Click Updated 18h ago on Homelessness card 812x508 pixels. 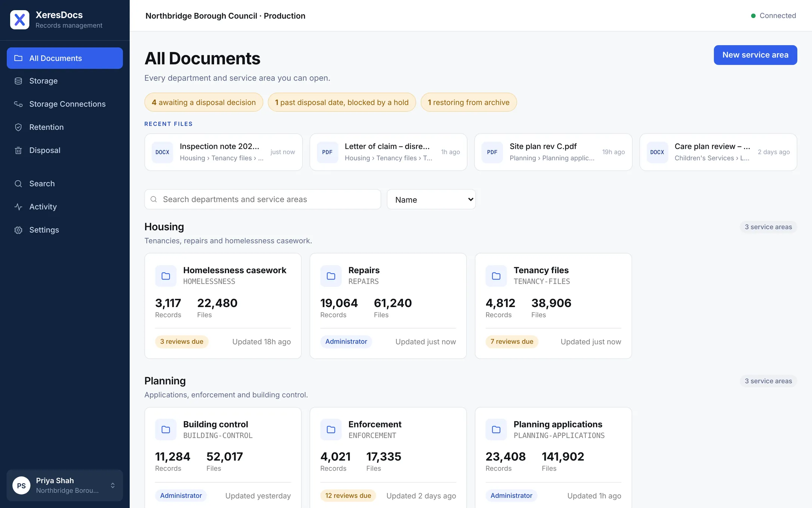tap(261, 342)
